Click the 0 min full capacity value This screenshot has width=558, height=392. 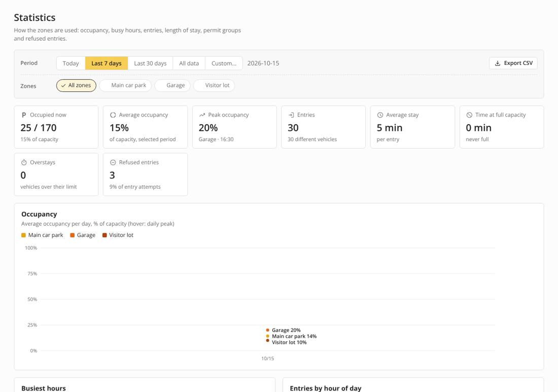click(x=478, y=128)
